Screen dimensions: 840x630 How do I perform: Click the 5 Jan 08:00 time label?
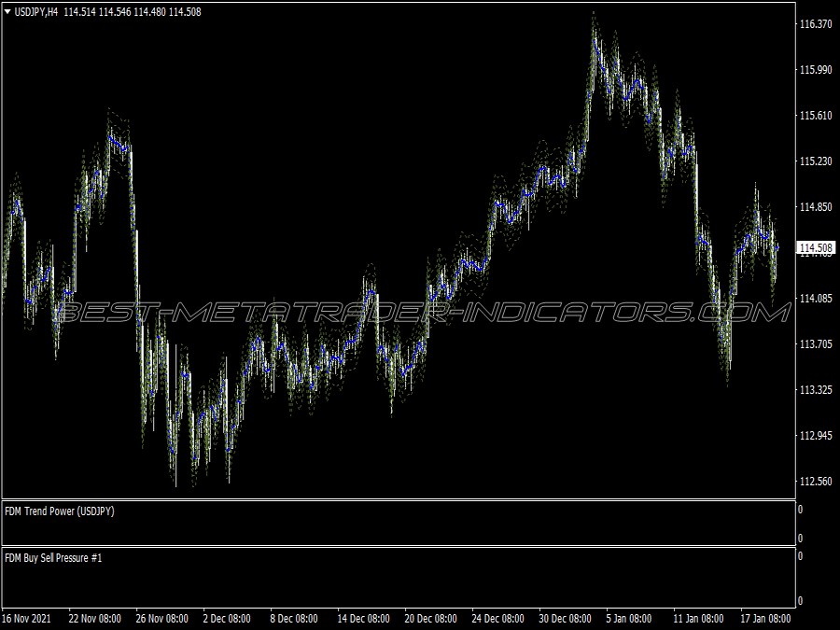point(629,619)
